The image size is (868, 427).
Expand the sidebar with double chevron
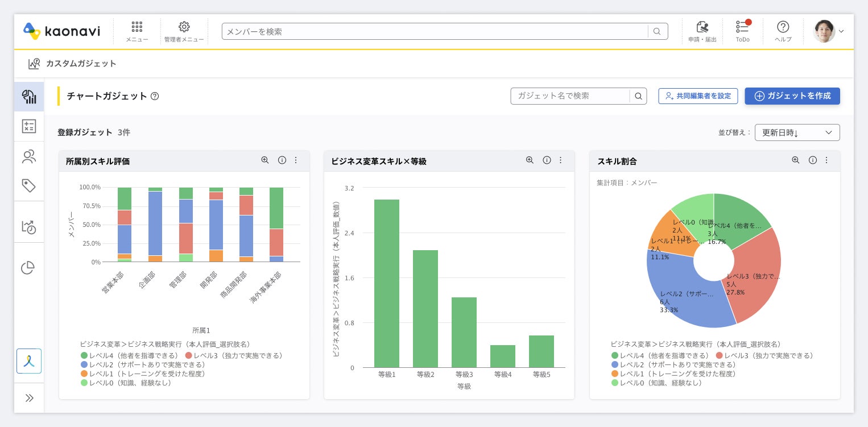29,398
